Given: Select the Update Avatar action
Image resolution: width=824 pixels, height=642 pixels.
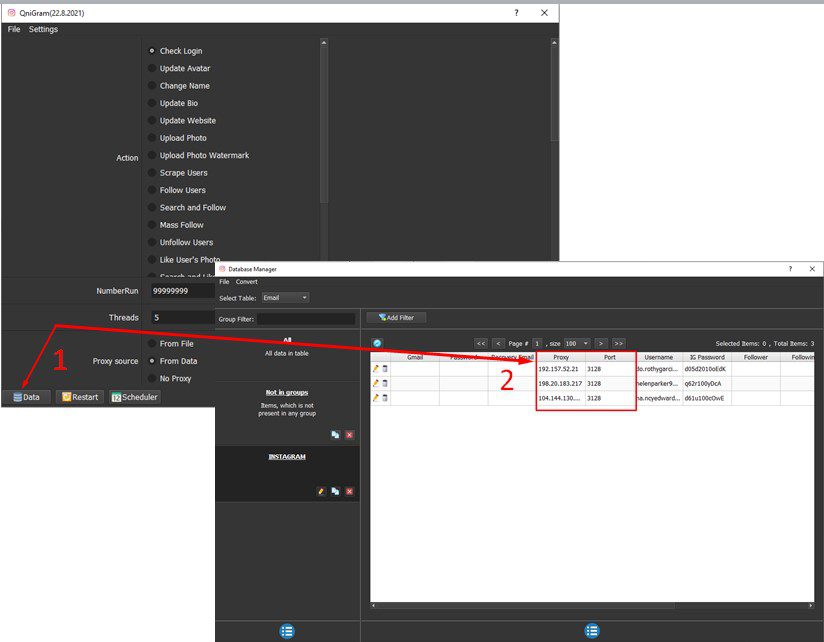Looking at the screenshot, I should [x=179, y=68].
